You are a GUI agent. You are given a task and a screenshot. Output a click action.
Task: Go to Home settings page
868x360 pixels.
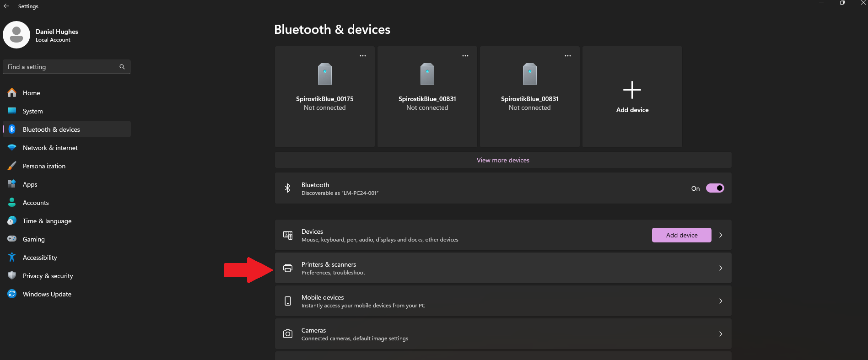coord(67,93)
